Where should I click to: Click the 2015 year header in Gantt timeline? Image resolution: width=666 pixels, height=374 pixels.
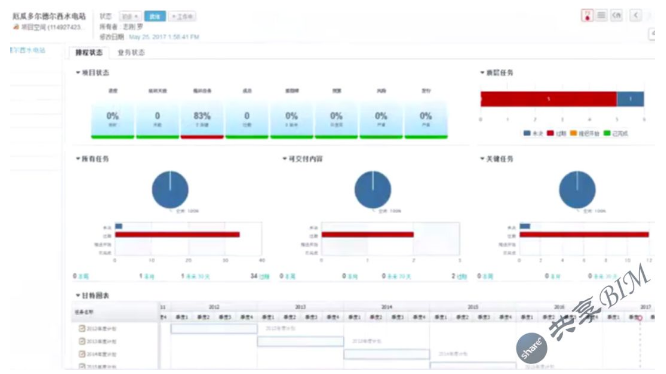coord(473,307)
